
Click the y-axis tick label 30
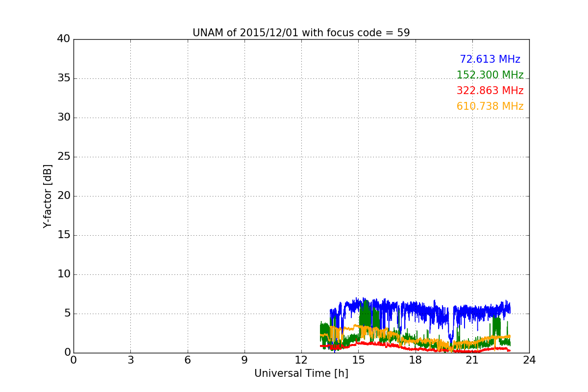tap(64, 118)
